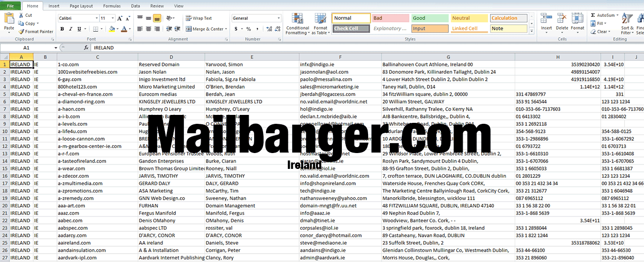Apply Comma style format
644x262 pixels.
[x=257, y=29]
